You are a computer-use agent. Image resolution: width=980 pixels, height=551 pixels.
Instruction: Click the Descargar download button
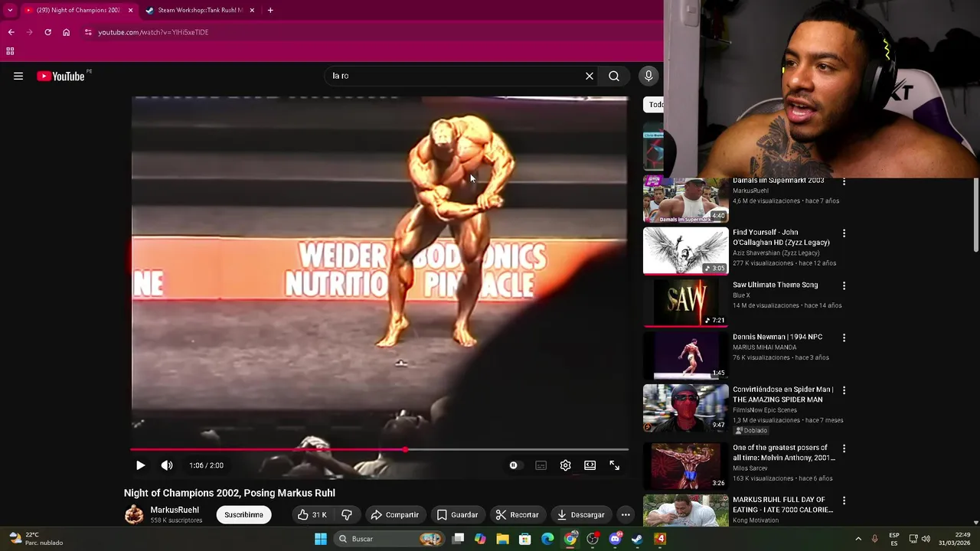(x=581, y=514)
